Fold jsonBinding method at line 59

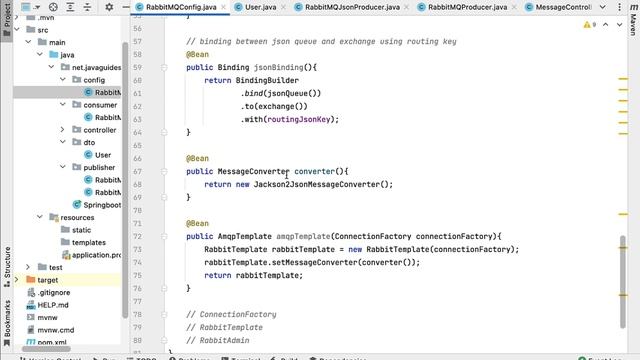pyautogui.click(x=164, y=67)
